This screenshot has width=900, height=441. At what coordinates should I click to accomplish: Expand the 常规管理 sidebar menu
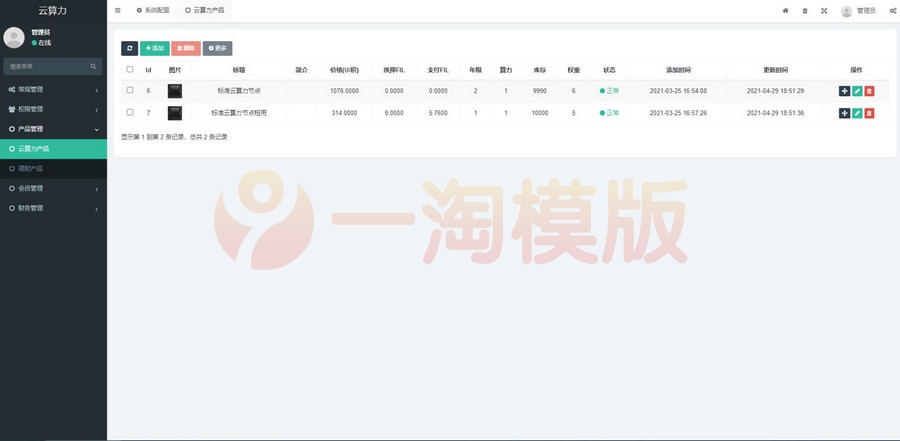53,90
